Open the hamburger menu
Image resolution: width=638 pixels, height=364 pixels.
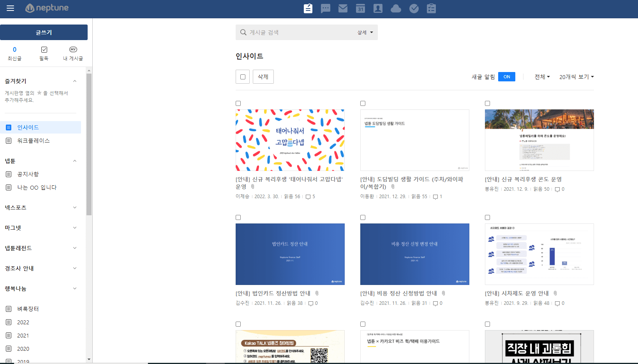click(10, 8)
